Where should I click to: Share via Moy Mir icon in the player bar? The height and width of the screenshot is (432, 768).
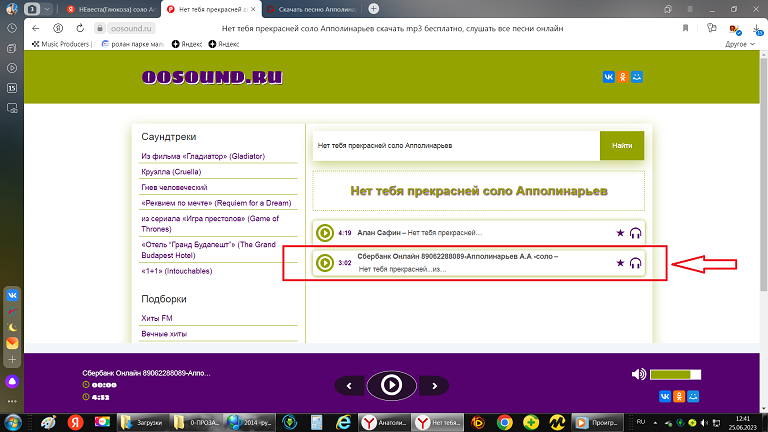click(693, 396)
